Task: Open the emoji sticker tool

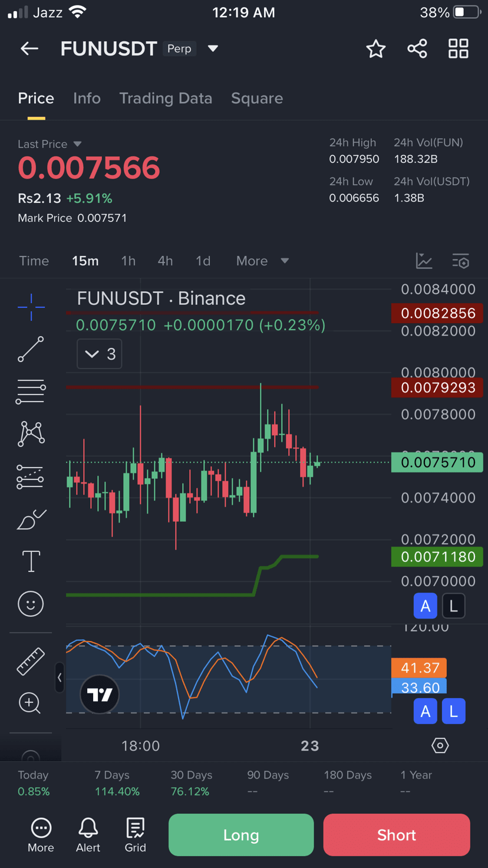Action: pyautogui.click(x=31, y=604)
